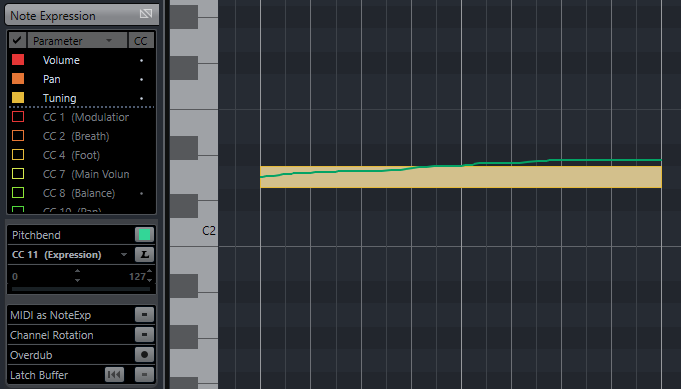Click the Latch Buffer rewind icon
The height and width of the screenshot is (389, 681).
(x=114, y=375)
